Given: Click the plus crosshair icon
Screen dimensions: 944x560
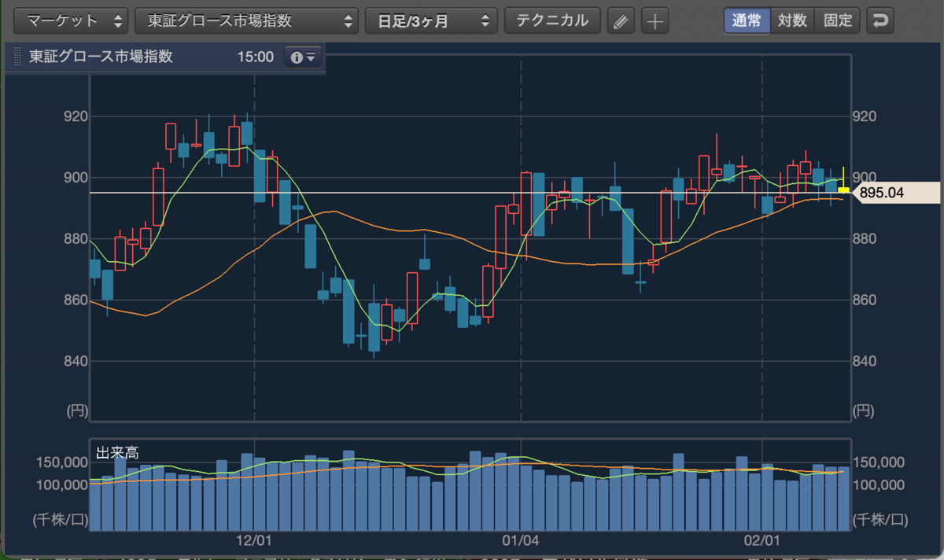Looking at the screenshot, I should pyautogui.click(x=655, y=22).
